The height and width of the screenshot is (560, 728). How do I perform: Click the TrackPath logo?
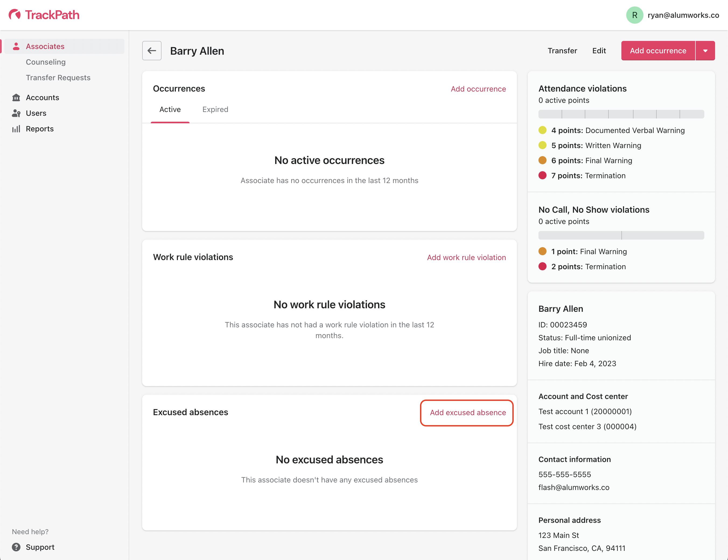[x=44, y=15]
